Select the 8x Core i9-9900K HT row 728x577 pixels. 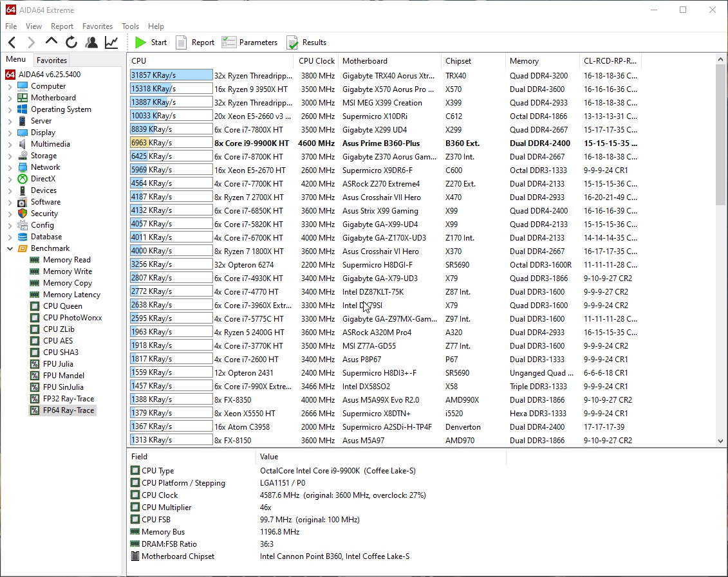[384, 143]
